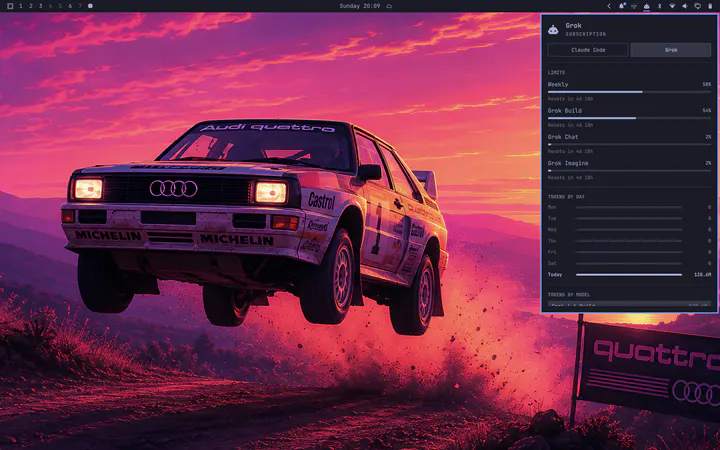Click the 'Grok Build' limit label
Image resolution: width=720 pixels, height=450 pixels.
(564, 111)
